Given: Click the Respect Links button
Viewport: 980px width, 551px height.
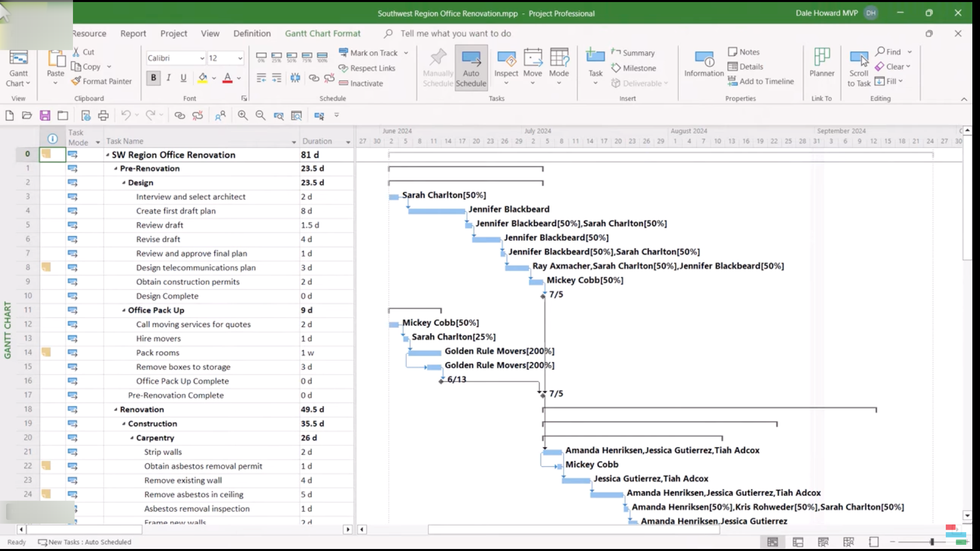Looking at the screenshot, I should [366, 68].
